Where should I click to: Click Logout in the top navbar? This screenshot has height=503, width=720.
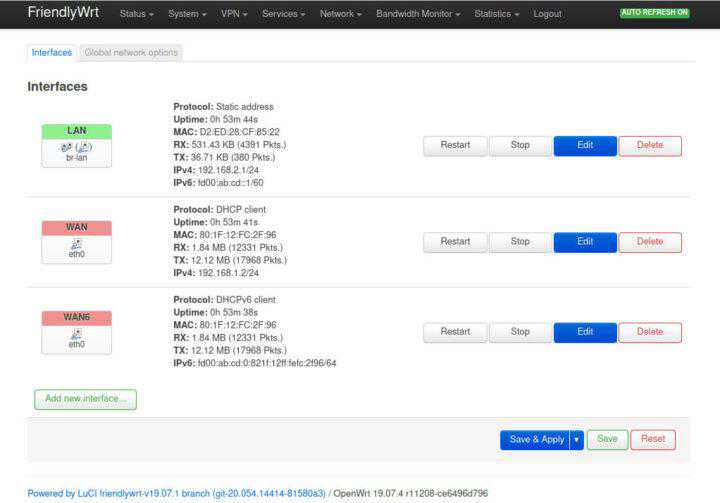(547, 14)
